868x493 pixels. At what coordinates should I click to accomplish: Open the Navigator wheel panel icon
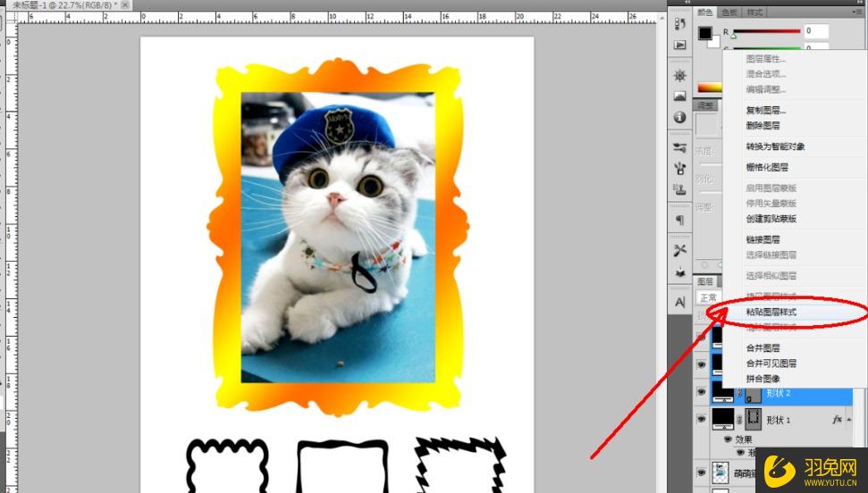pyautogui.click(x=679, y=75)
